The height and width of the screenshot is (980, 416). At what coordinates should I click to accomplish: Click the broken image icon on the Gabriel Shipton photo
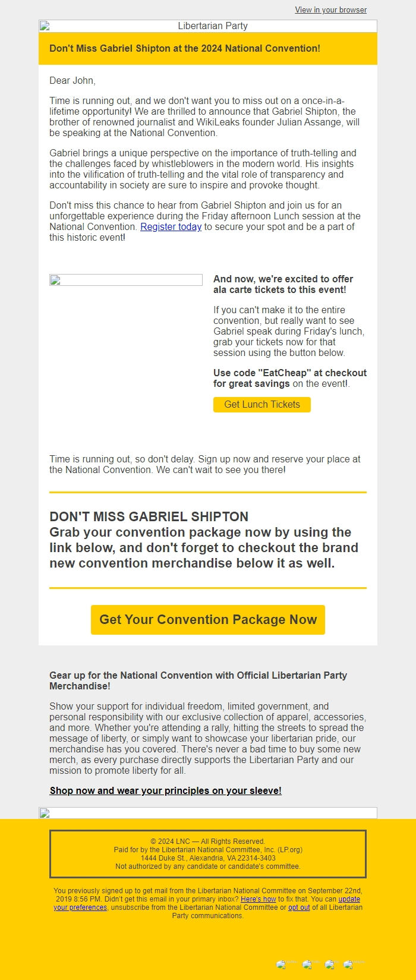point(55,279)
